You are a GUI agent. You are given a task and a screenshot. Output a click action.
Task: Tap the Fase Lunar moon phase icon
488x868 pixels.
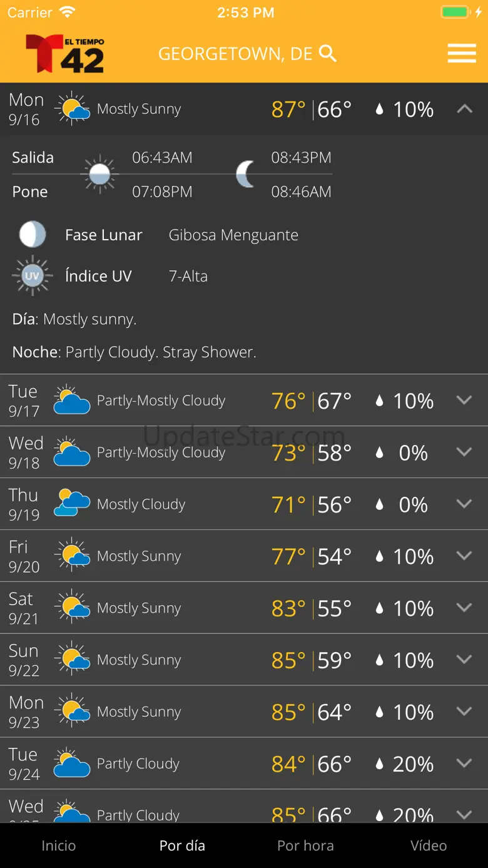click(x=32, y=235)
